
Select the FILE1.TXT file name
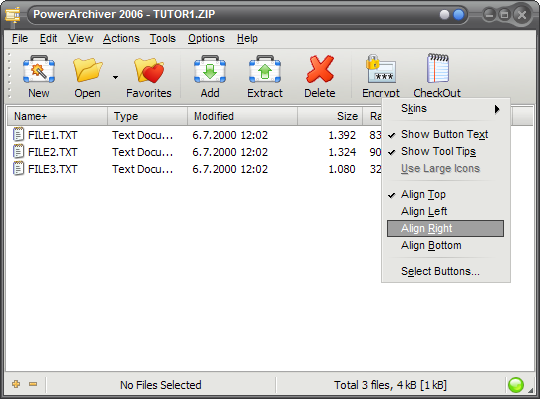pyautogui.click(x=53, y=135)
